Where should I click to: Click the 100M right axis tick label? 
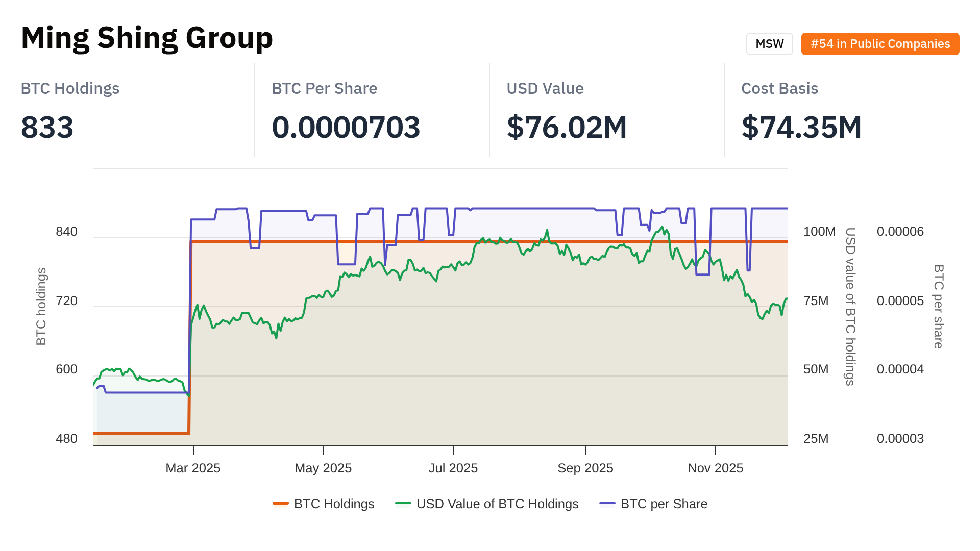point(819,232)
